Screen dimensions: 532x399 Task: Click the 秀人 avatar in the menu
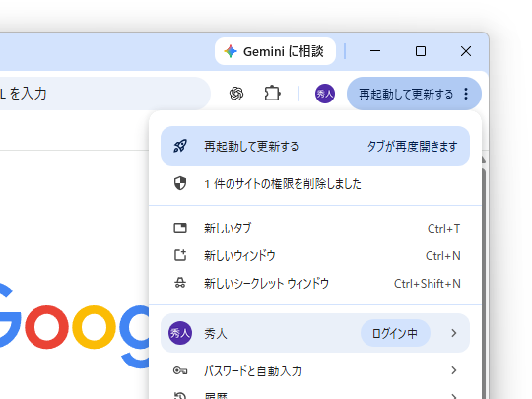tap(180, 333)
